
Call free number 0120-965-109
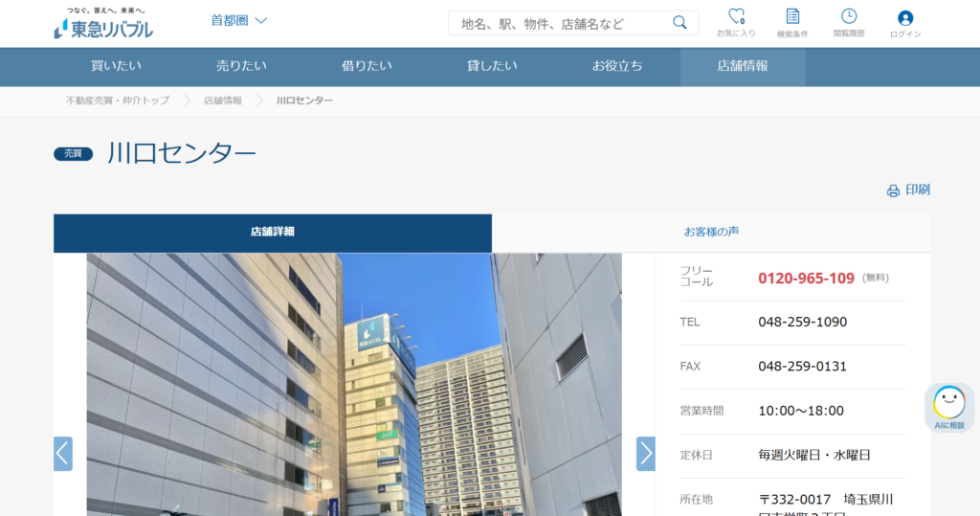pyautogui.click(x=806, y=279)
